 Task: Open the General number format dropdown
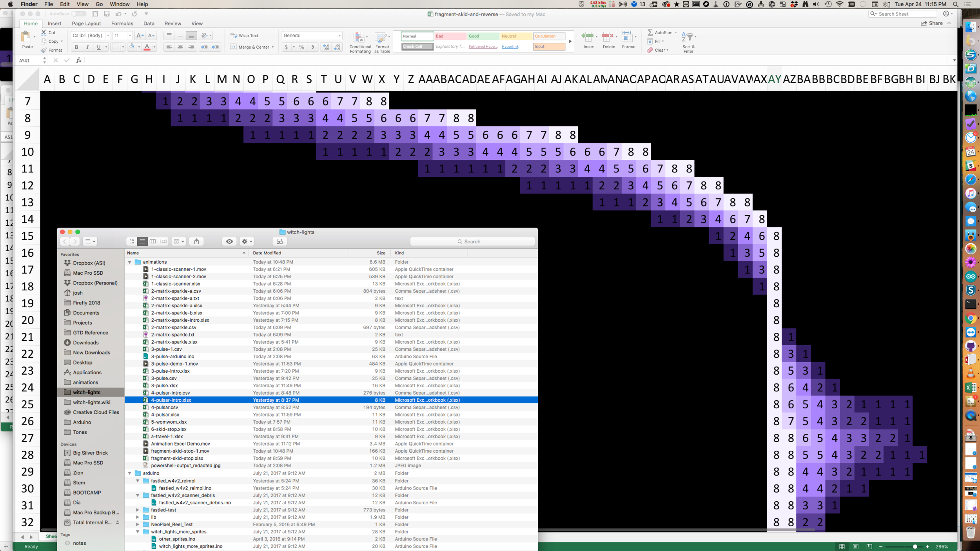pos(339,36)
